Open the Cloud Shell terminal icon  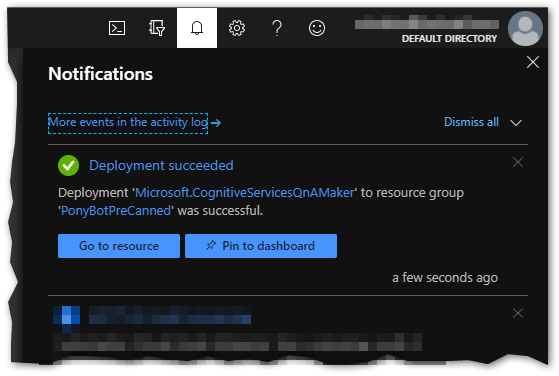pyautogui.click(x=117, y=28)
